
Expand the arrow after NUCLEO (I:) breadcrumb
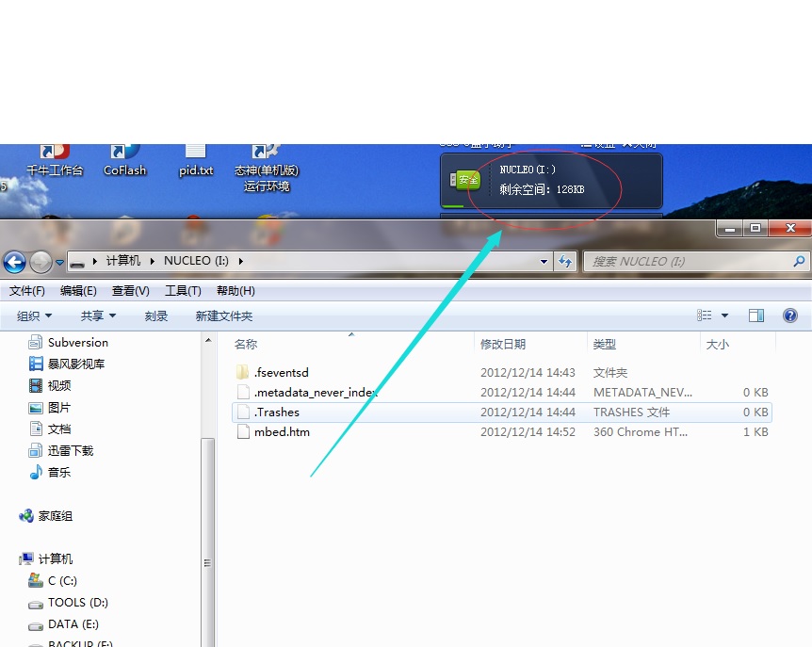[241, 262]
